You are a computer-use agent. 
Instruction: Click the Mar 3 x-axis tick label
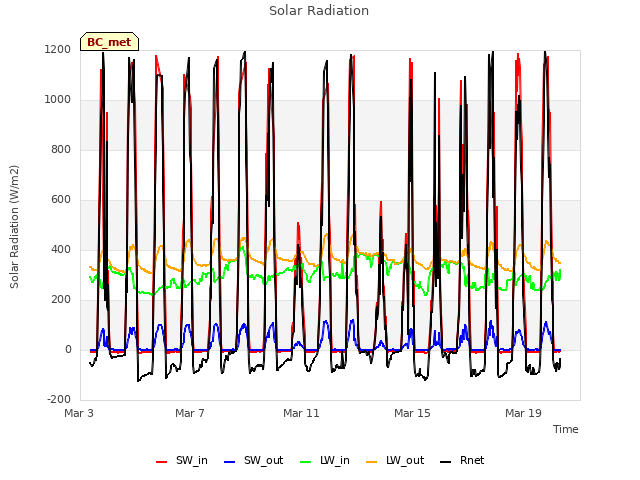[79, 413]
